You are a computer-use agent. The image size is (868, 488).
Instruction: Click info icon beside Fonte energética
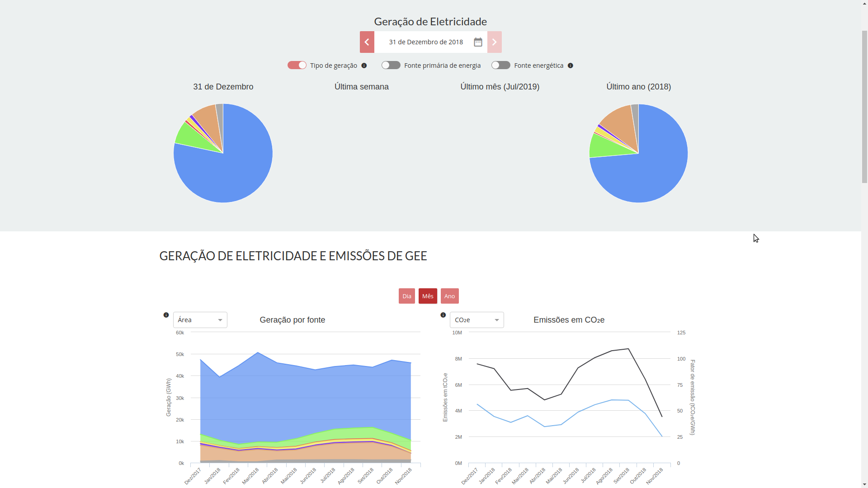coord(570,66)
